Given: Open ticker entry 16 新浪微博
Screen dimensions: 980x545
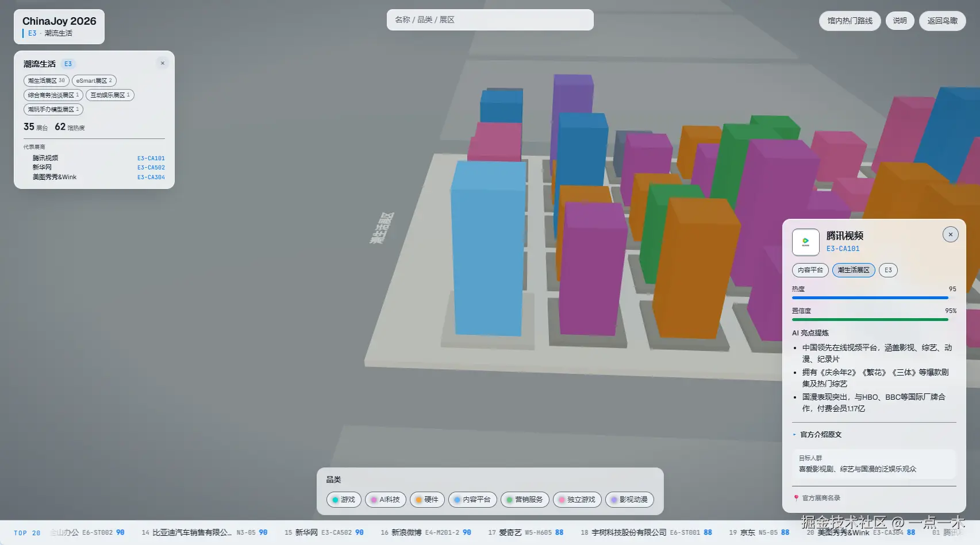Looking at the screenshot, I should (x=425, y=533).
